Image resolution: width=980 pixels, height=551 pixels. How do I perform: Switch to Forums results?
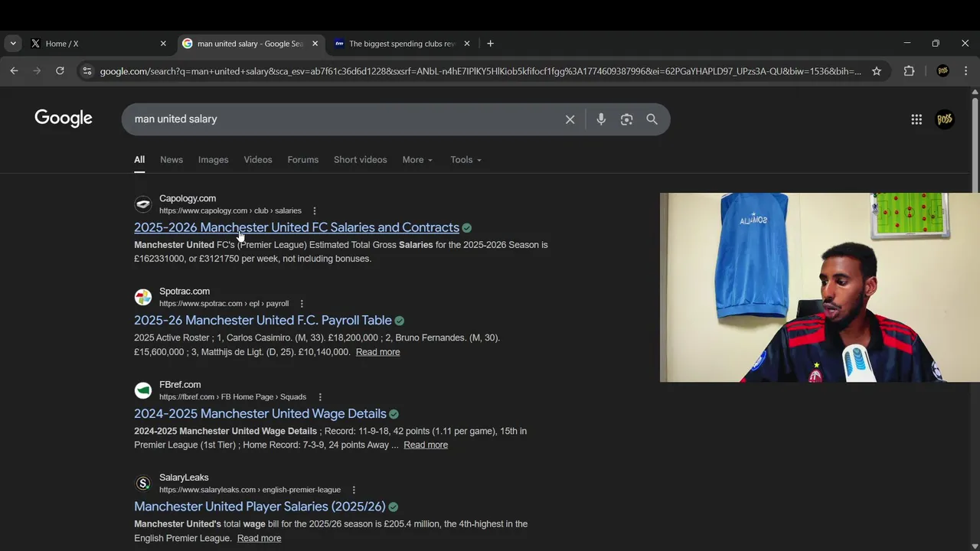[303, 160]
